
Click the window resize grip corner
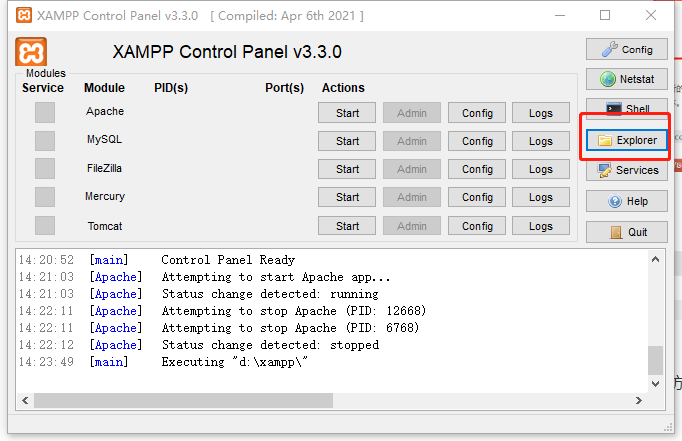click(x=669, y=428)
